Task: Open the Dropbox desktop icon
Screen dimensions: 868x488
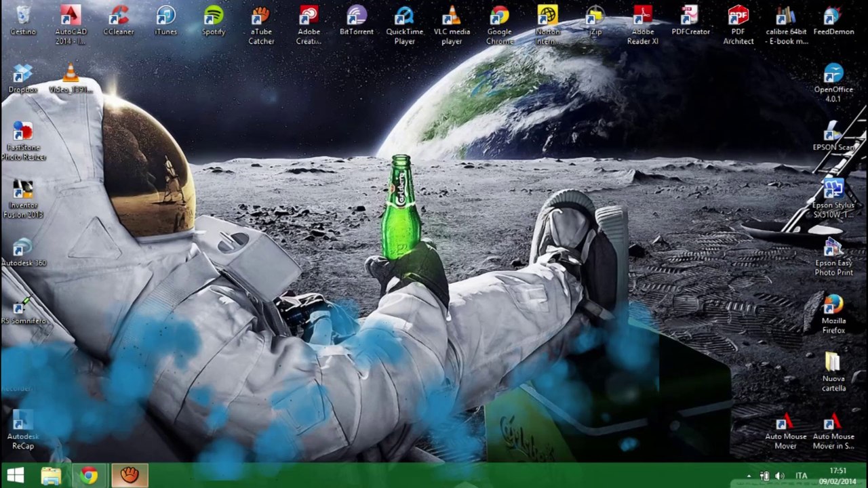Action: [x=23, y=78]
